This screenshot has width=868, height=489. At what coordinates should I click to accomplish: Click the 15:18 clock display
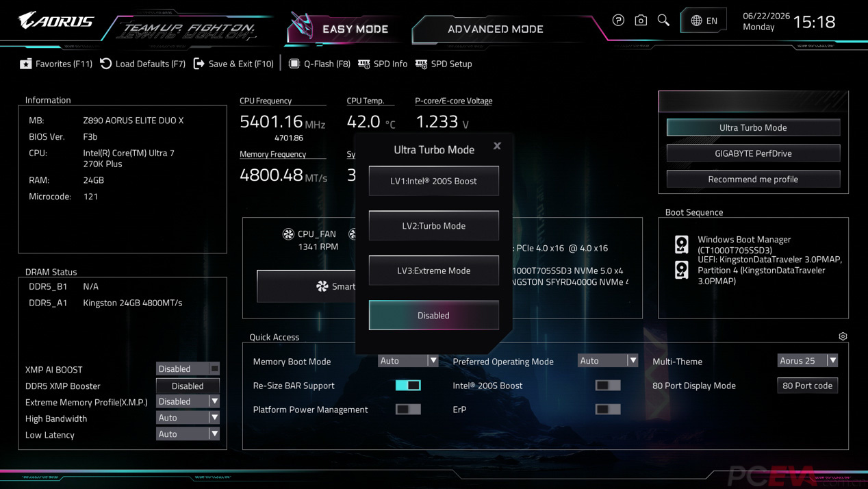pos(814,22)
